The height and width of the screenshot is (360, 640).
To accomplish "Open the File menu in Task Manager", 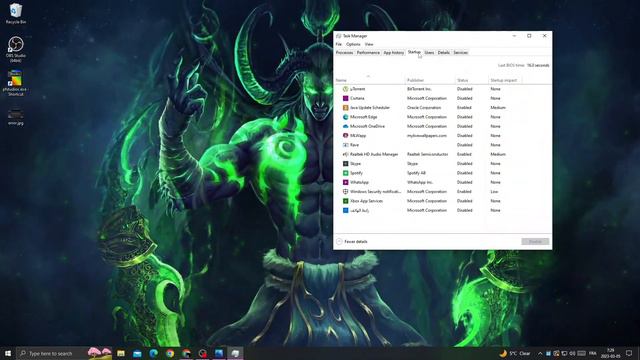I will tap(339, 44).
